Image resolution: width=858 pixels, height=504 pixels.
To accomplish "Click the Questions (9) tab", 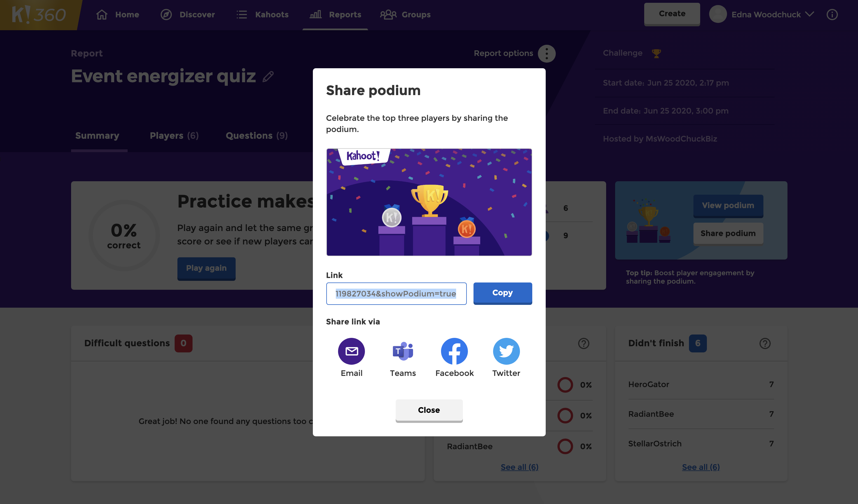I will pos(256,135).
